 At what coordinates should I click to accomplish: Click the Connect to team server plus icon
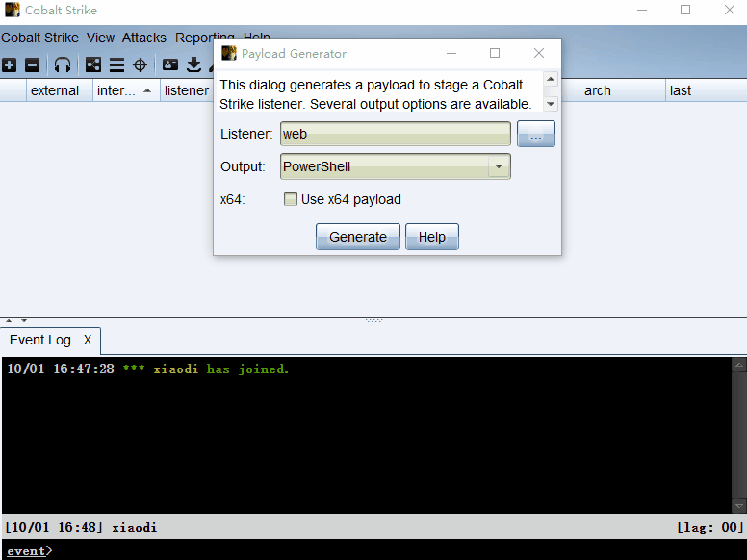pos(9,64)
